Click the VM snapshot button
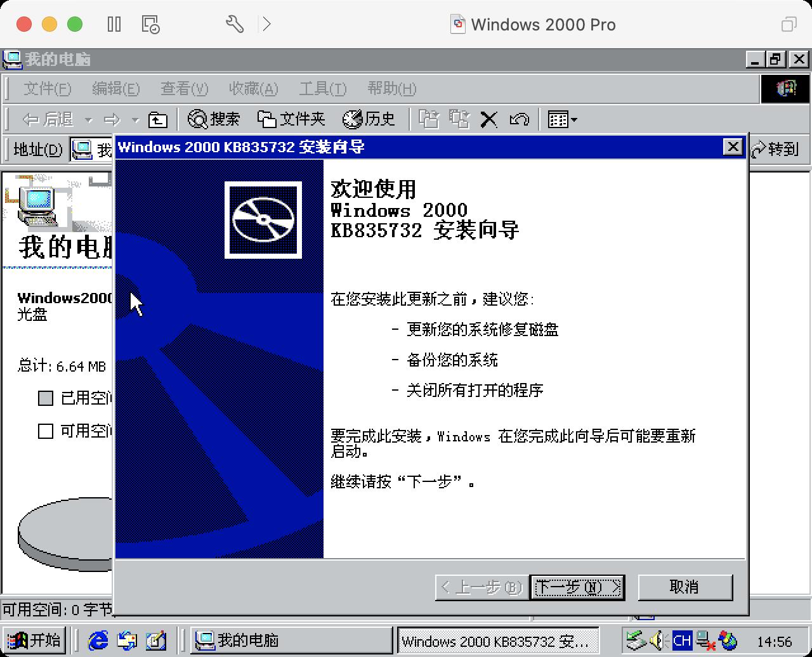 coord(150,24)
